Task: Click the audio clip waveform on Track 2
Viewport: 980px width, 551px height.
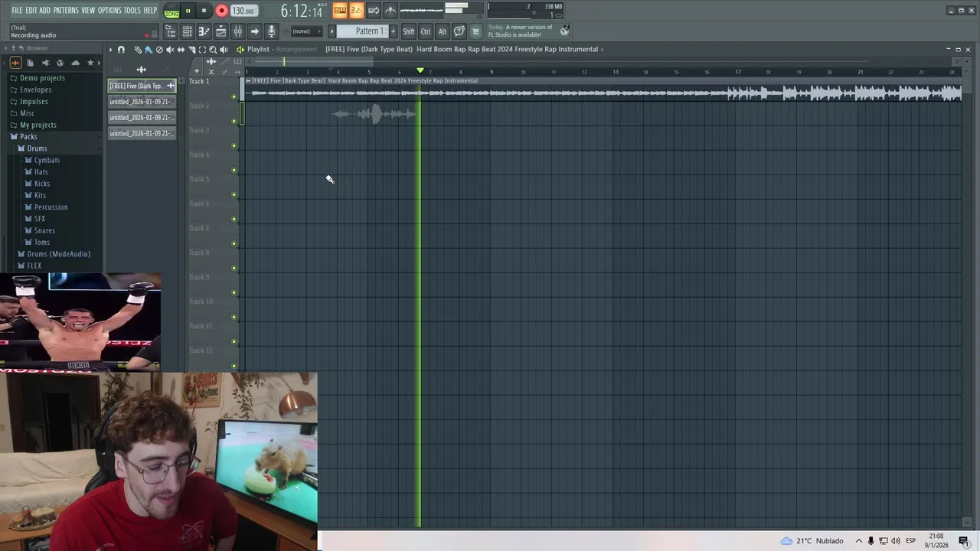Action: [374, 114]
